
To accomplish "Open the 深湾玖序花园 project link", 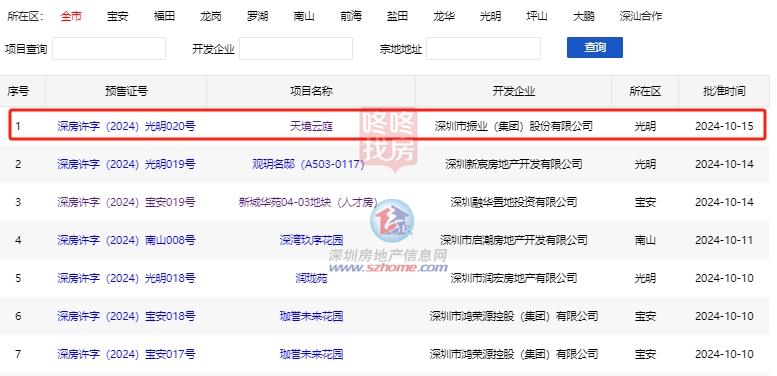I will [311, 240].
